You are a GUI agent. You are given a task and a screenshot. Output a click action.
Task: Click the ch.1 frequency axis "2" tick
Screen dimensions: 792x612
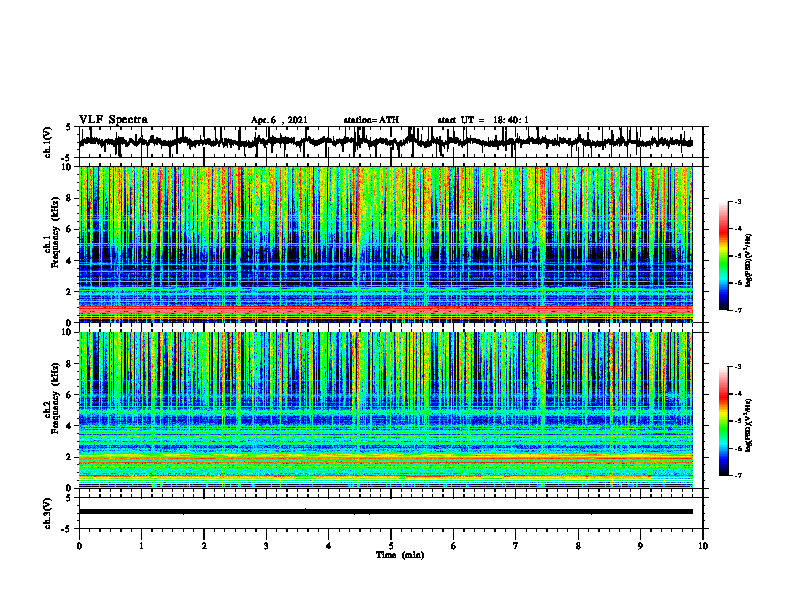coord(69,292)
